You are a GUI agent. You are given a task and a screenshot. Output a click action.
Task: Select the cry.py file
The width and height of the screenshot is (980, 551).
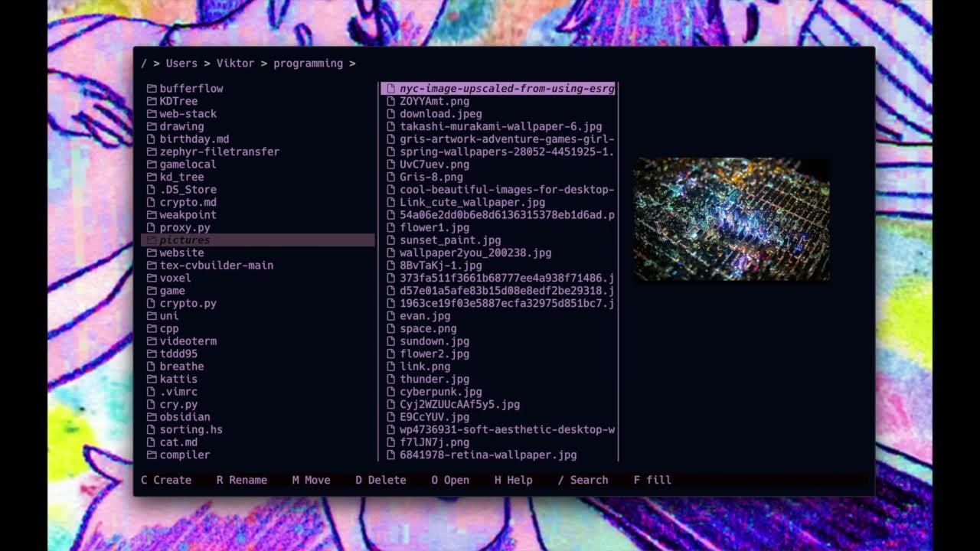[178, 404]
